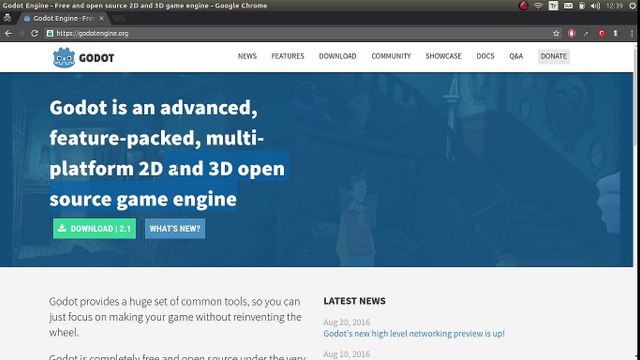The width and height of the screenshot is (640, 360).
Task: Open the red shield extension icon
Action: 571,33
